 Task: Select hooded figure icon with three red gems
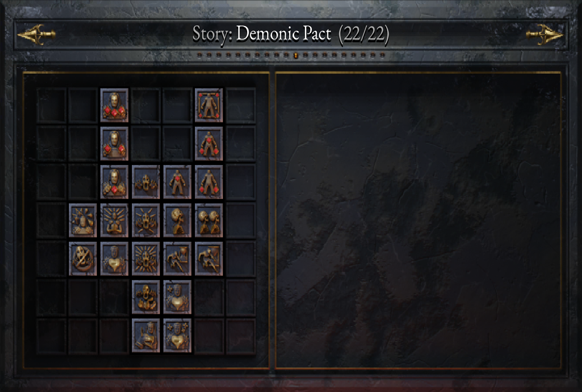tap(114, 105)
